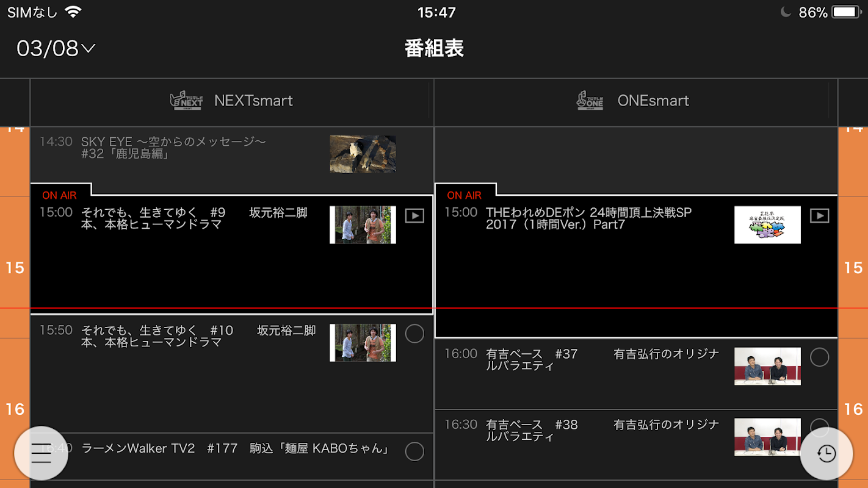Play THEわれめDEポン on ONEsmart
The image size is (868, 488).
pyautogui.click(x=819, y=215)
